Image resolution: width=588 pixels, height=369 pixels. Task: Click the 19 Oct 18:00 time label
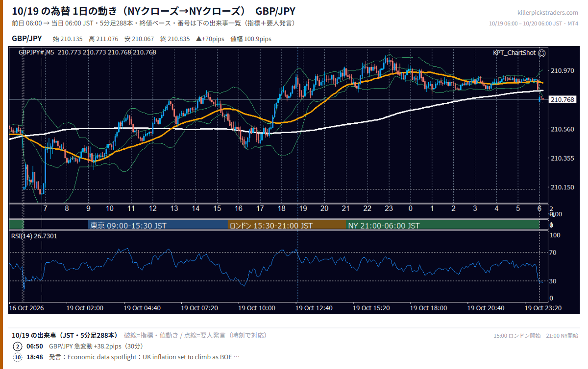tap(429, 308)
